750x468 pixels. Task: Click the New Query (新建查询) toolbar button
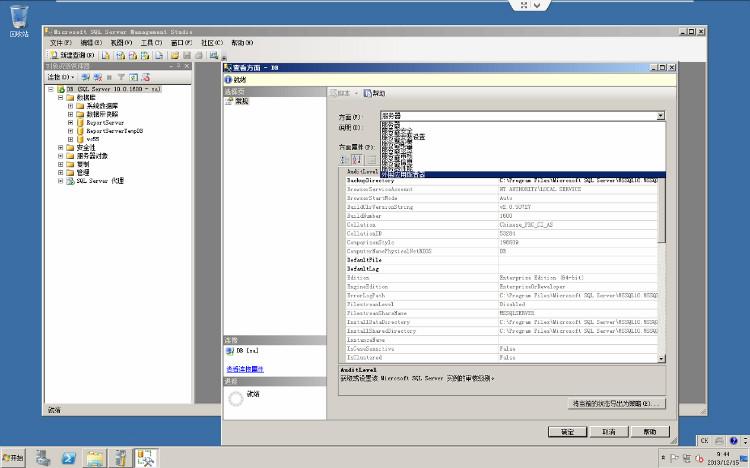72,56
